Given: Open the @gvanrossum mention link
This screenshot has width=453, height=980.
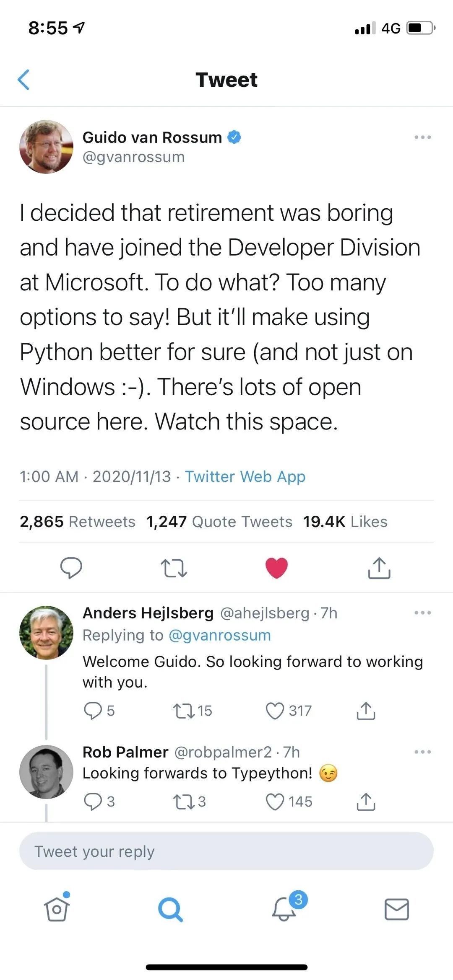Looking at the screenshot, I should 219,635.
